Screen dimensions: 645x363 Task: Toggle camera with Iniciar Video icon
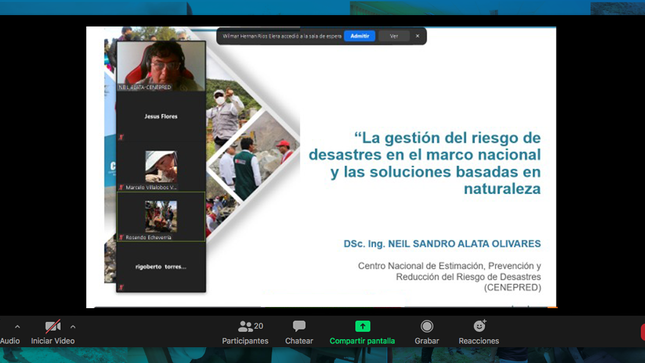click(53, 327)
